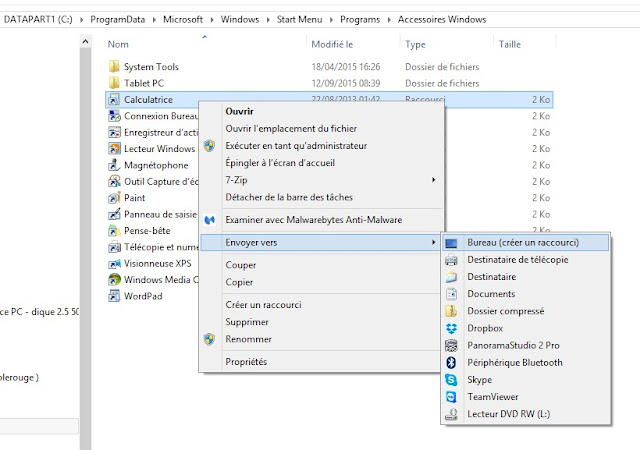Choose Ouvrir in the context menu
Image resolution: width=640 pixels, height=450 pixels.
coord(240,111)
